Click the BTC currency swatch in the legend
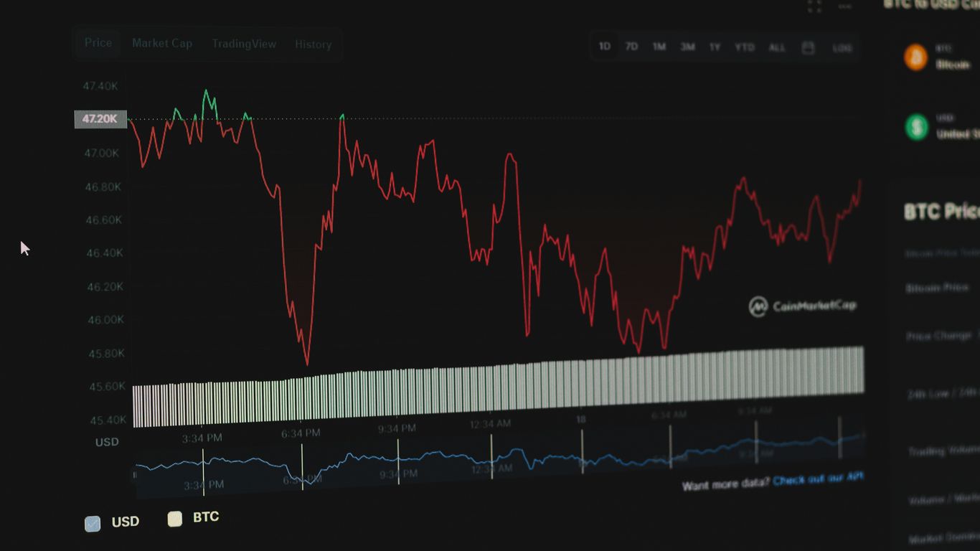Viewport: 980px width, 551px height. 175,519
